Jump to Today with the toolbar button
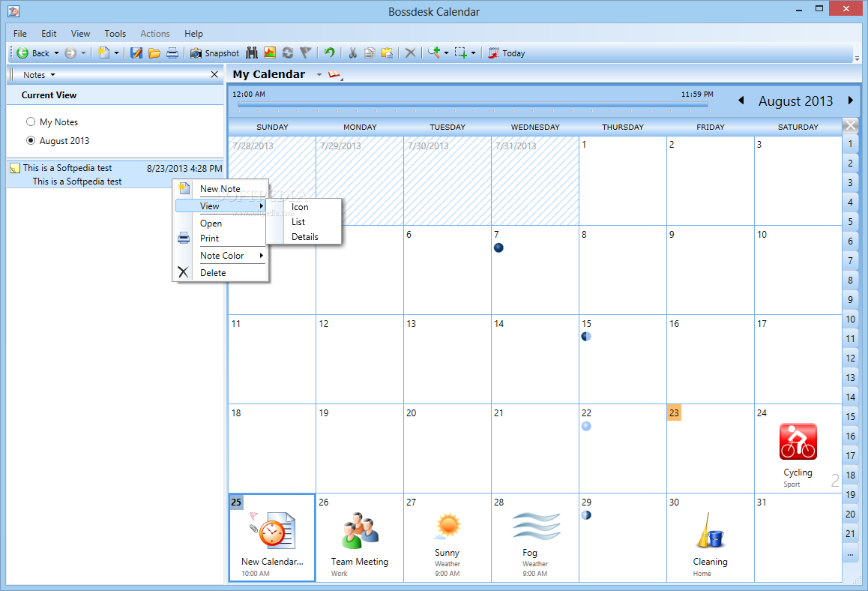The width and height of the screenshot is (868, 591). (507, 53)
